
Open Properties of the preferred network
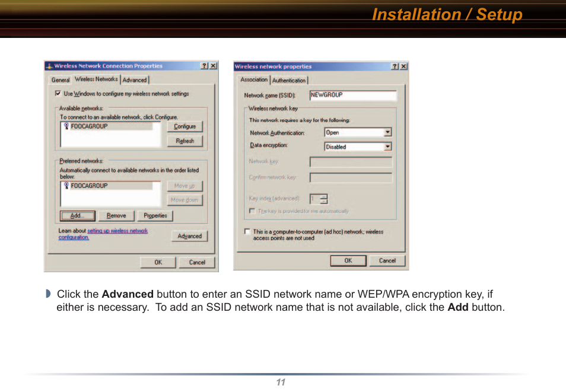point(155,215)
